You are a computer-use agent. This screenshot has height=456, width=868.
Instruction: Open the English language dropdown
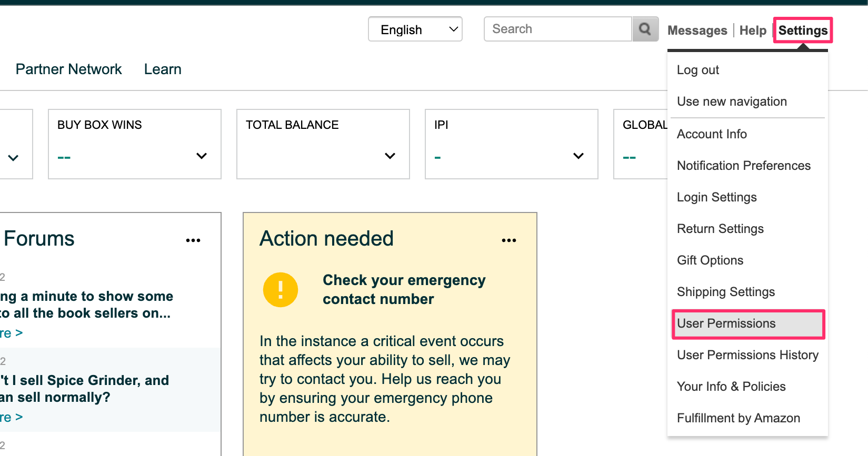click(x=415, y=29)
